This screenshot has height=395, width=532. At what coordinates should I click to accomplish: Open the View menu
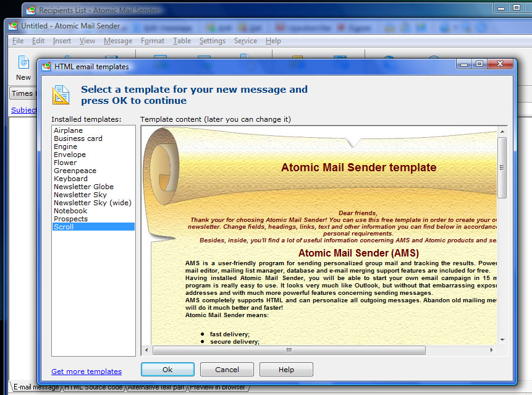87,41
